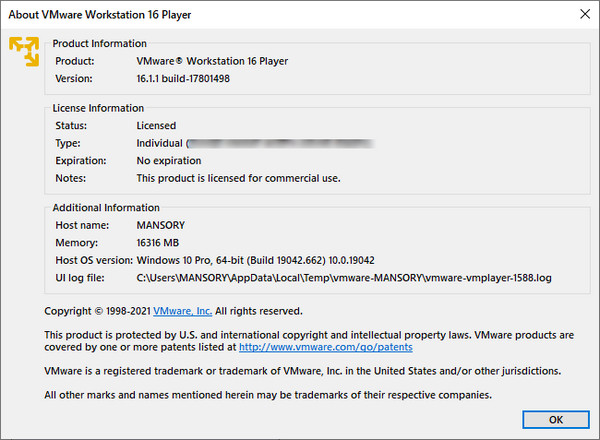Click the License Information group heading
The height and width of the screenshot is (440, 600).
click(x=97, y=108)
